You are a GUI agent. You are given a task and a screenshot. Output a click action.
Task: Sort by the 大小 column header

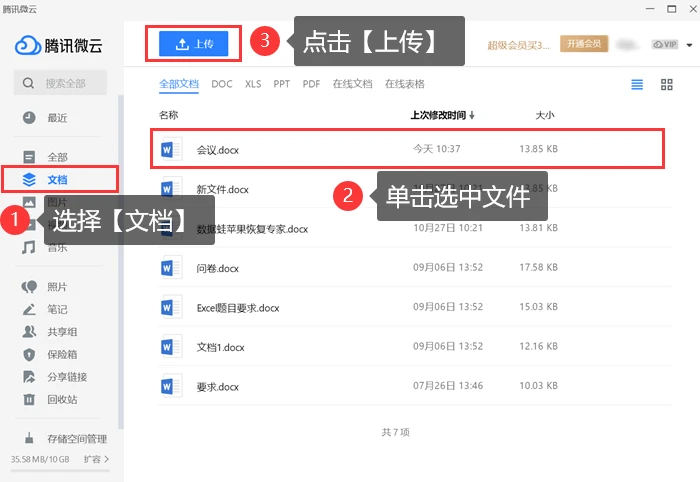tap(545, 115)
